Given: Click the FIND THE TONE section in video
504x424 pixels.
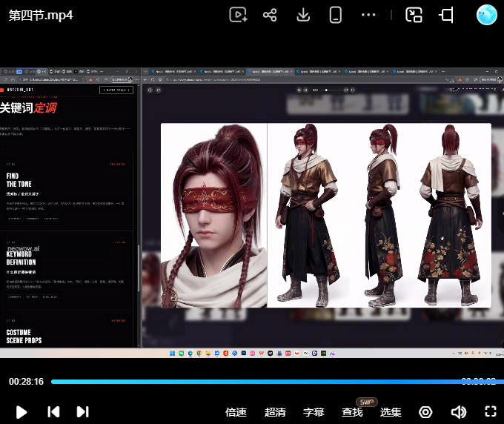Looking at the screenshot, I should [19, 180].
